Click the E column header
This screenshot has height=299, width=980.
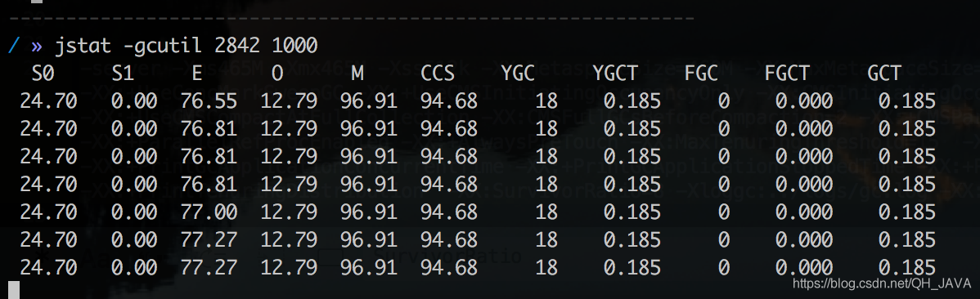(197, 74)
